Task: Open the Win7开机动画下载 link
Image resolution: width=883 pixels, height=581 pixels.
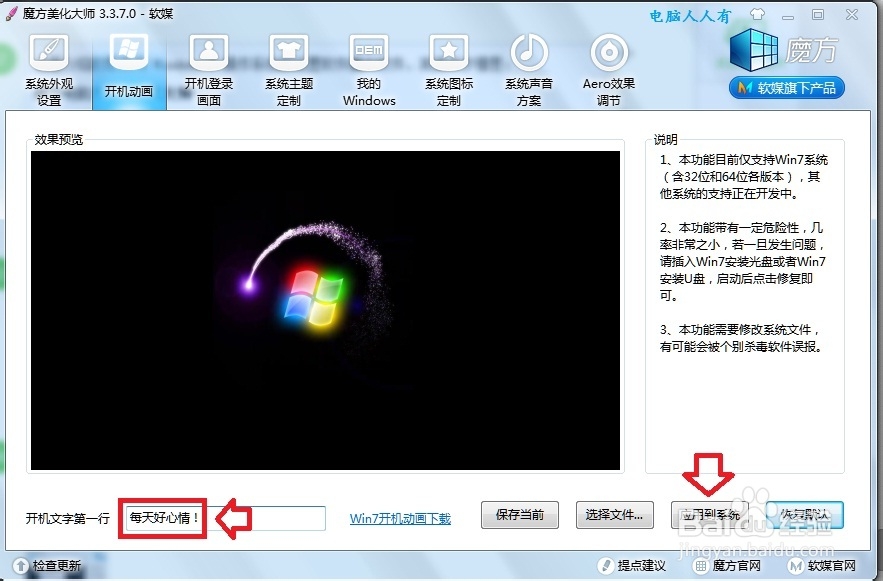Action: (400, 519)
